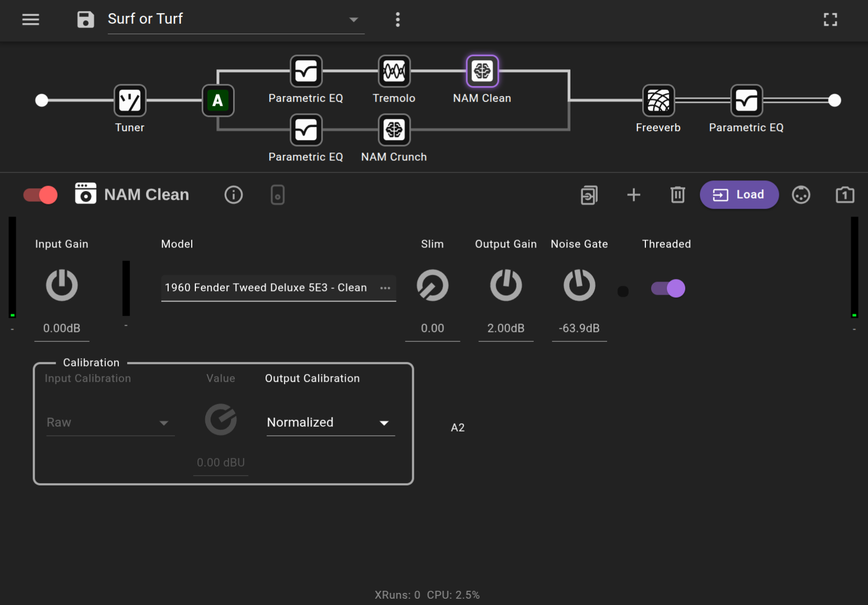Screen dimensions: 868x605
Task: Adjust the Noise Gate dial
Action: (579, 285)
